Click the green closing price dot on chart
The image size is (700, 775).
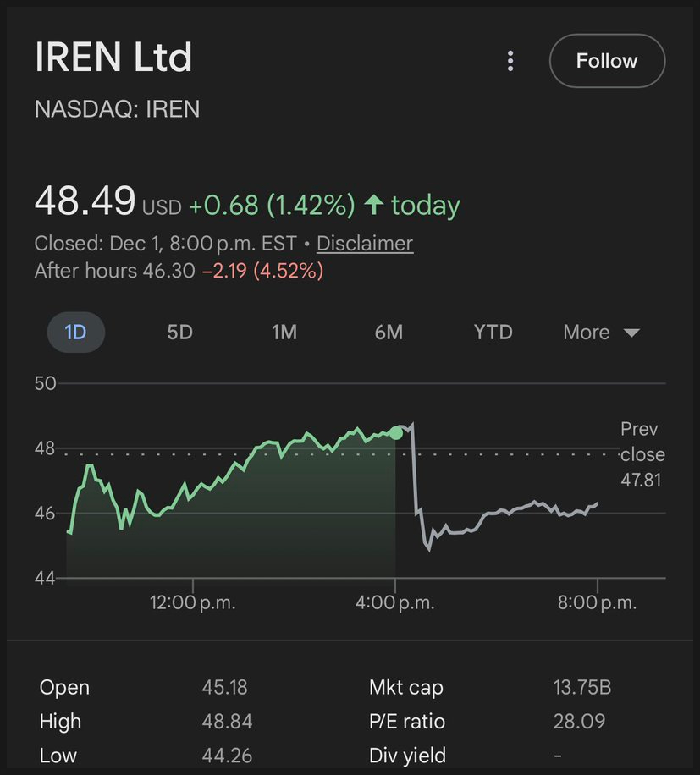395,433
